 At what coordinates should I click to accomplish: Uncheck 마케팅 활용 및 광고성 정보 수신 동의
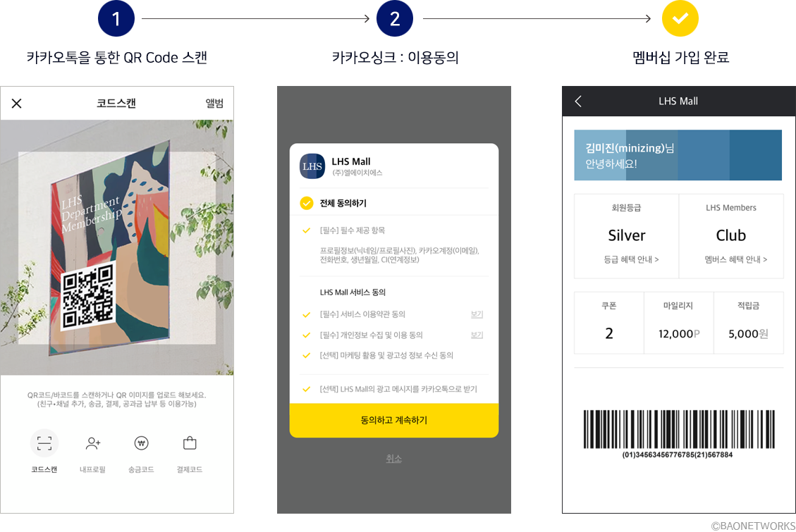point(306,356)
